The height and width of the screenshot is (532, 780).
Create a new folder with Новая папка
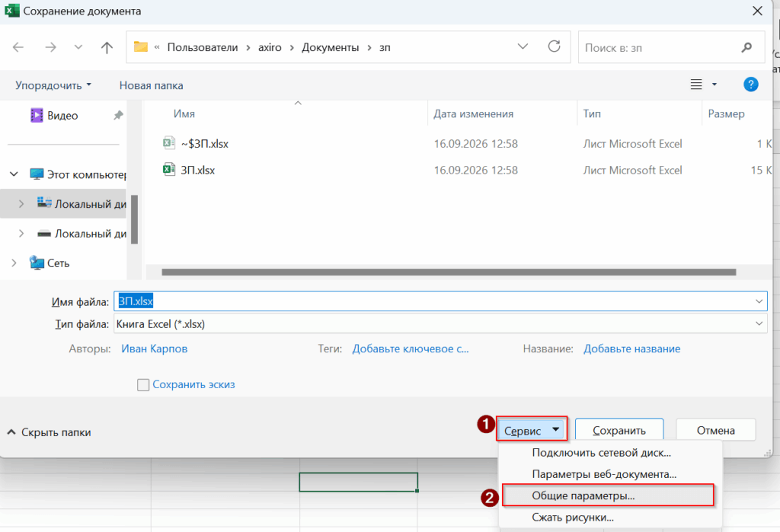tap(152, 85)
